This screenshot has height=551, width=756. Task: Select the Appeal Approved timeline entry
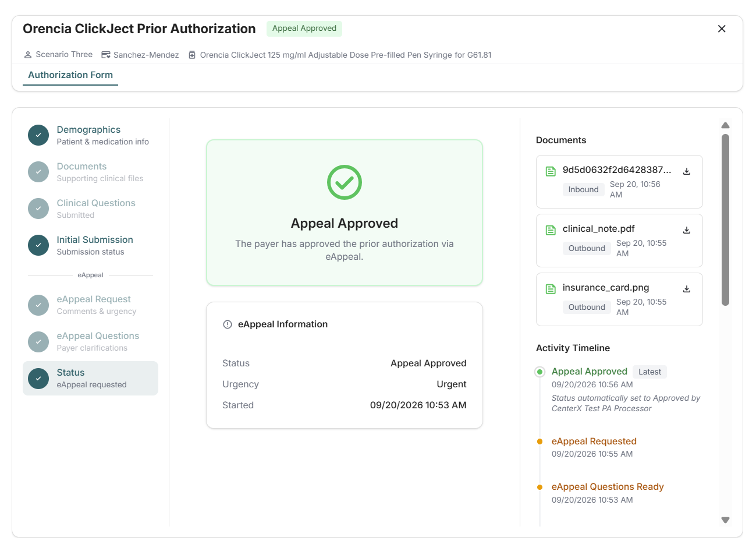point(590,372)
